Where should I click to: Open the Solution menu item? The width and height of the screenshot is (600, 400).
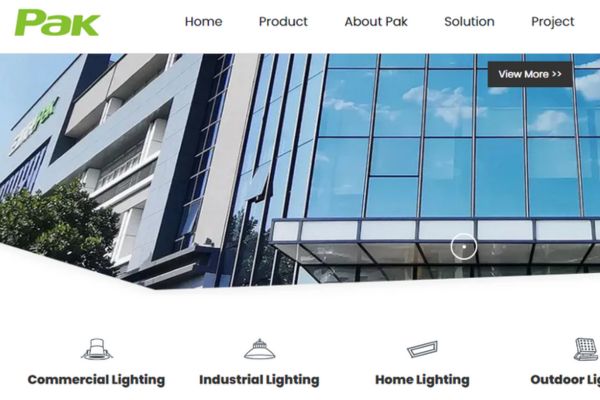469,21
